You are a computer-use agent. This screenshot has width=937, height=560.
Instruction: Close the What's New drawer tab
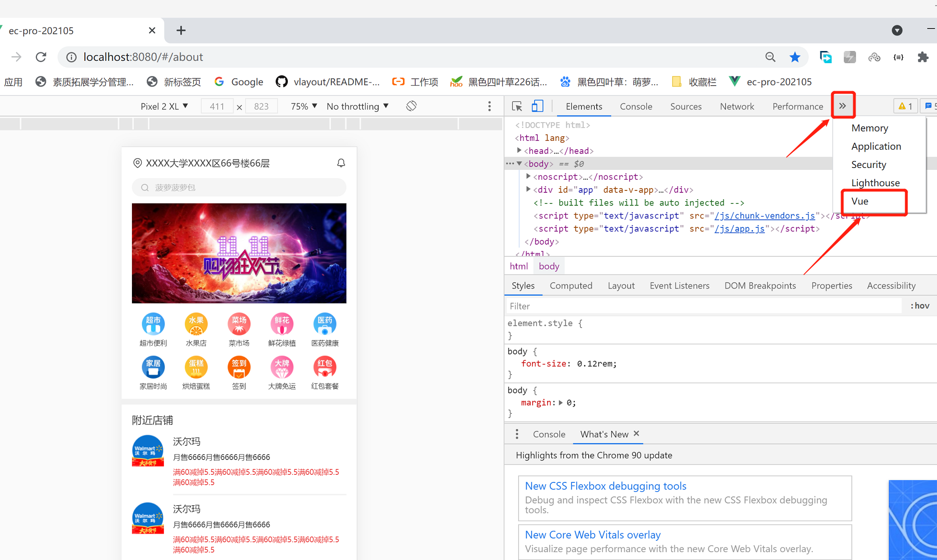[x=637, y=434]
